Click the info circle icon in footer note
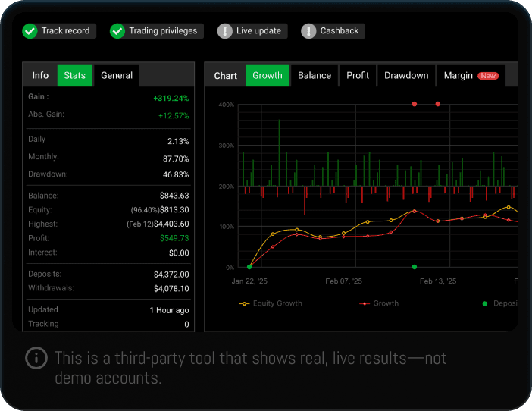 pos(36,358)
